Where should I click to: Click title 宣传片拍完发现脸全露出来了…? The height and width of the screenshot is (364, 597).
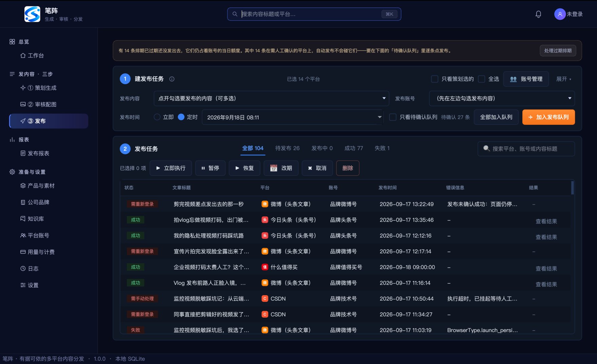(211, 251)
